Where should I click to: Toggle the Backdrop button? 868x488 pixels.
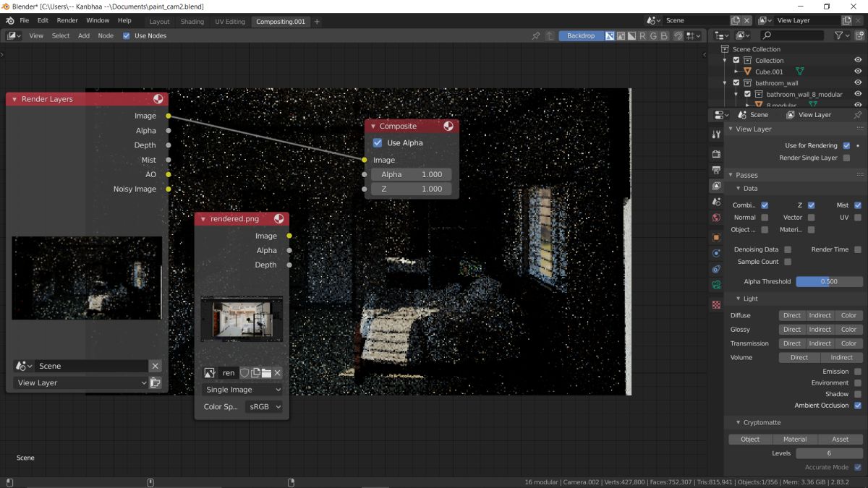pos(581,35)
